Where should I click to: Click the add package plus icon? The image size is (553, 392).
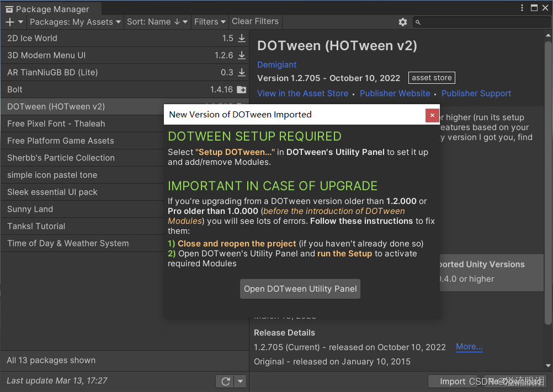pos(10,22)
